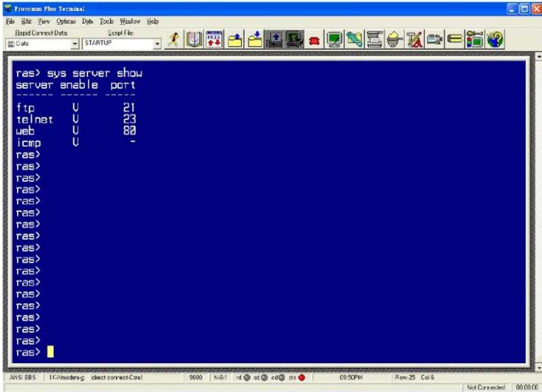Click the ANSI BBS status bar entry

23,378
